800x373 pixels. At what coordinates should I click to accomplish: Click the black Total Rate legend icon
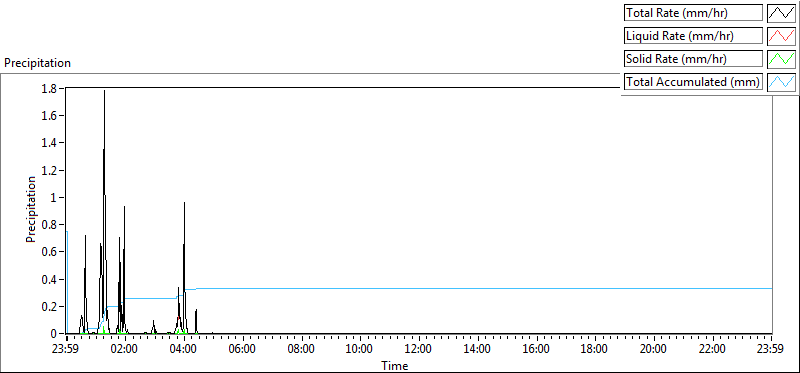tap(781, 13)
